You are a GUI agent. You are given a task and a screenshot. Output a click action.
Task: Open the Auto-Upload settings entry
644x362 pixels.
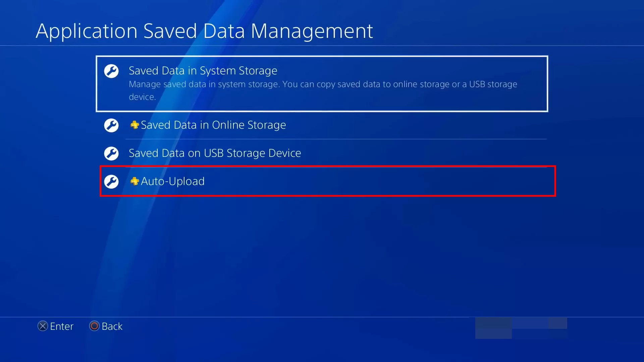tap(172, 181)
